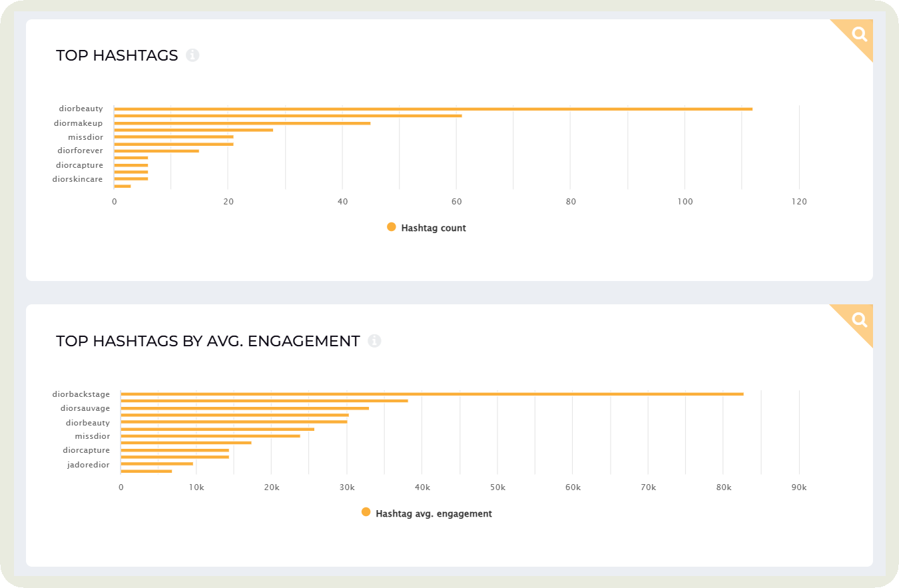
Task: Click the legend dot for Hashtag avg. engagement
Action: (366, 513)
